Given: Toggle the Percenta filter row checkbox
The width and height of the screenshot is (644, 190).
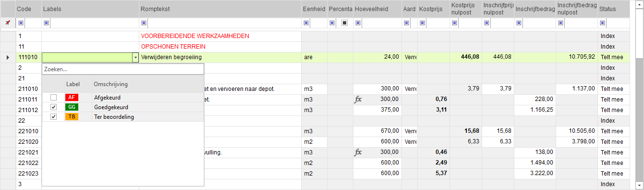Looking at the screenshot, I should tap(344, 23).
